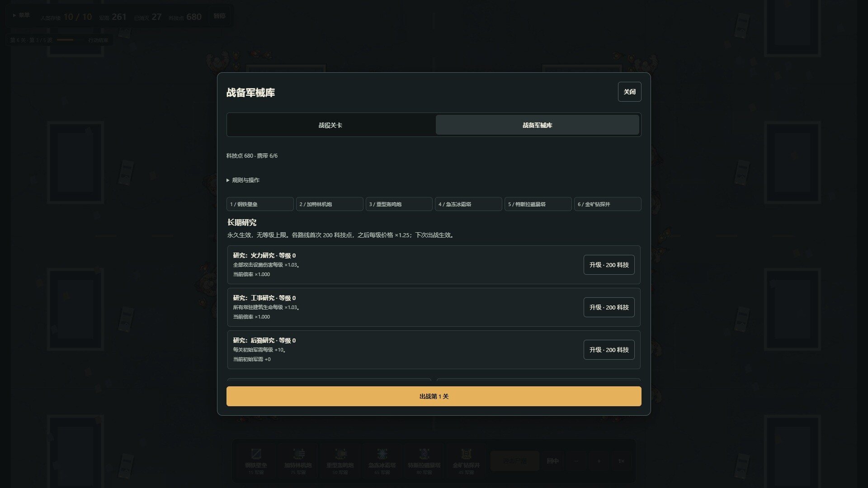Click the 1× speed indicator
The height and width of the screenshot is (488, 868).
[x=621, y=461]
